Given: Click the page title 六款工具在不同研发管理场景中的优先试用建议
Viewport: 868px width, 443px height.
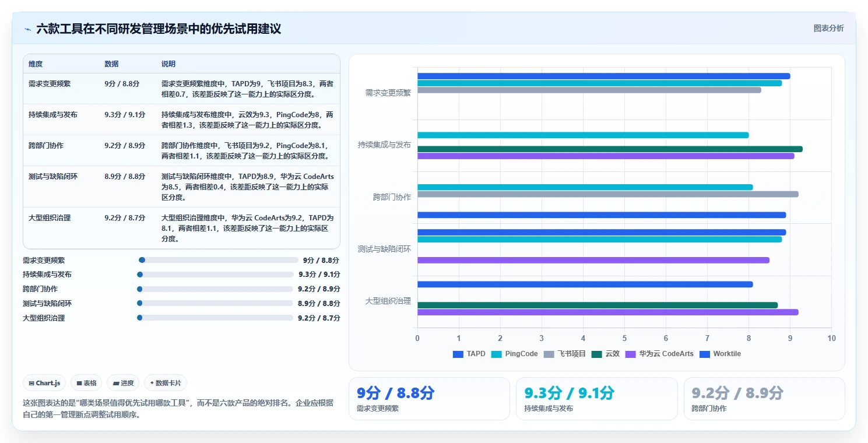Looking at the screenshot, I should point(159,29).
